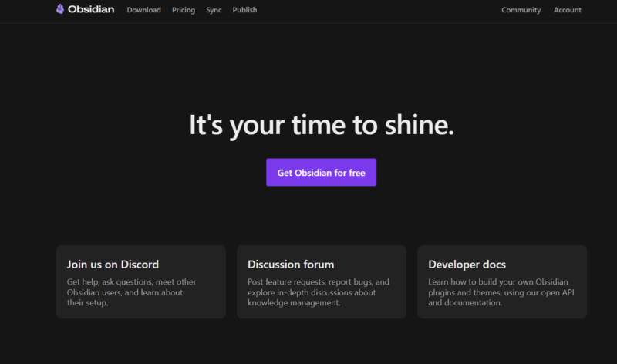
Task: Open the Discussion forum card
Action: coord(322,281)
